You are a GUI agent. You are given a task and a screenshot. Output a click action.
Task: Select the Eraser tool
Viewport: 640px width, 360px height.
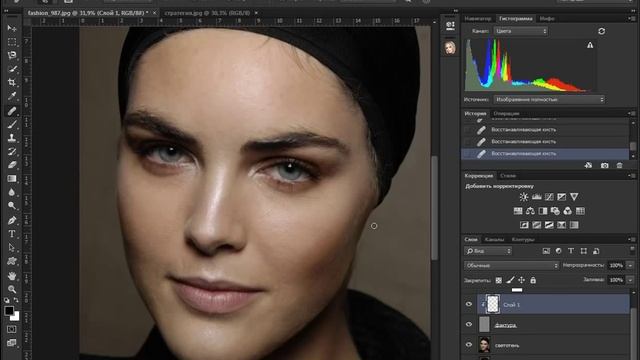pos(12,165)
